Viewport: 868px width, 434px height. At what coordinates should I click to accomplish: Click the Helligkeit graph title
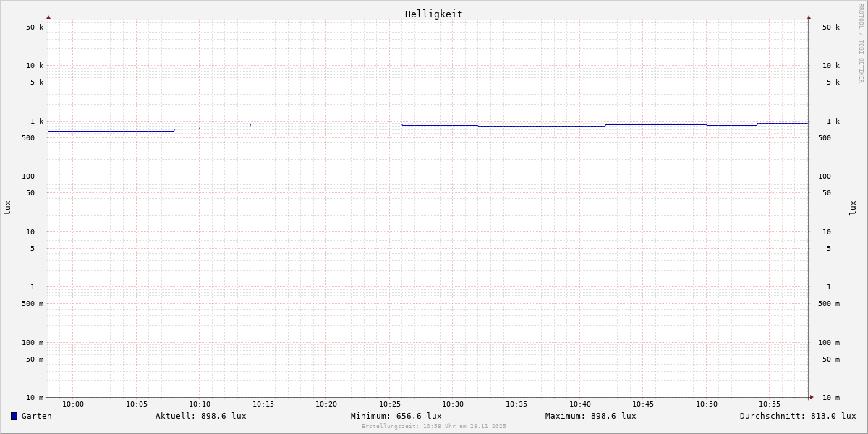(x=434, y=14)
